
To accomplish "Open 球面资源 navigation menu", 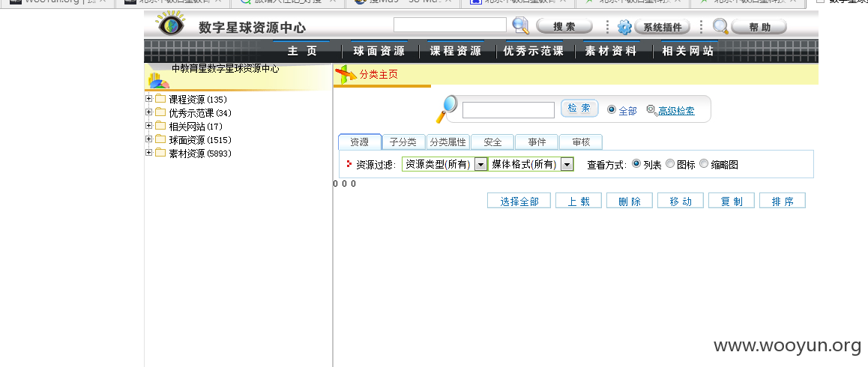I will 379,52.
